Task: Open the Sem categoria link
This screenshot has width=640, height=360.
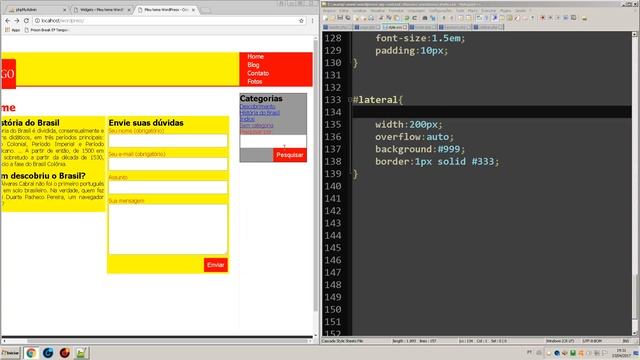Action: click(x=256, y=125)
